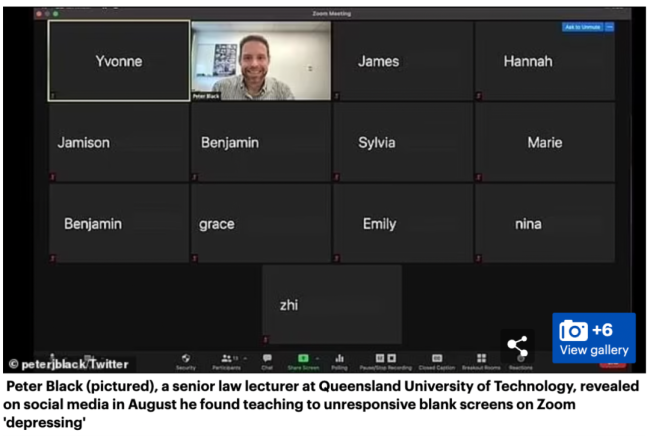Pause the meeting recording
The width and height of the screenshot is (650, 436).
(x=380, y=358)
